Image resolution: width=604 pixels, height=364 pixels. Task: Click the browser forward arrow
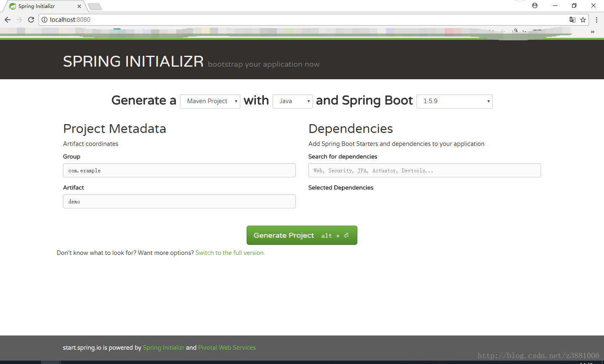[x=19, y=20]
